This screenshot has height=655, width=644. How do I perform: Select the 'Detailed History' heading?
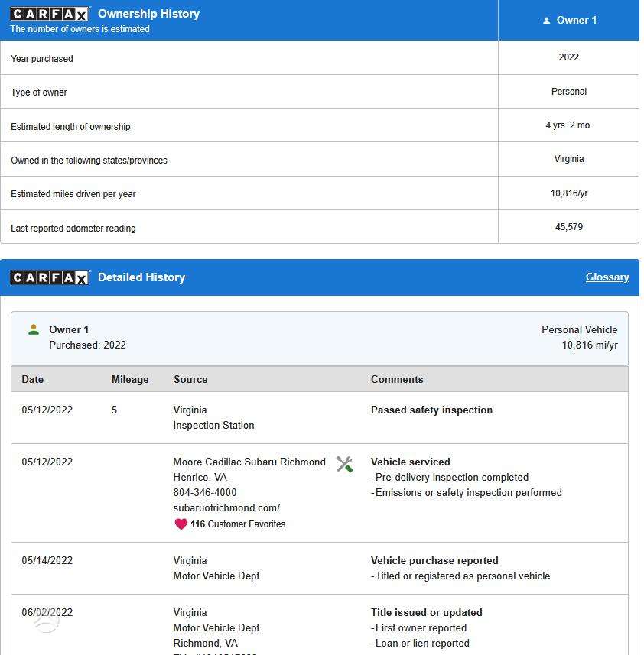[x=141, y=277]
